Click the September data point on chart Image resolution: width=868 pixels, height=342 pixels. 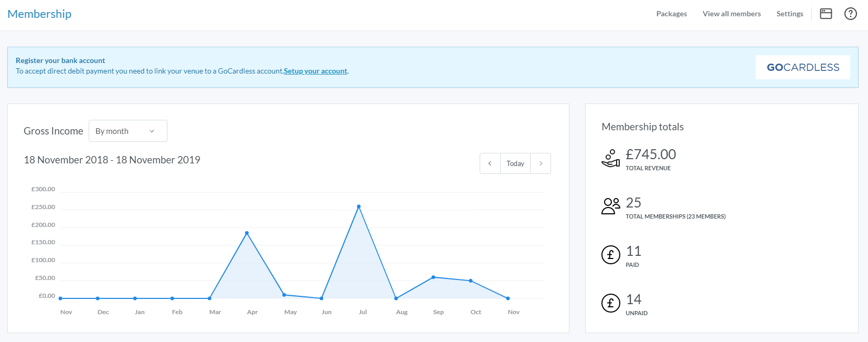433,277
